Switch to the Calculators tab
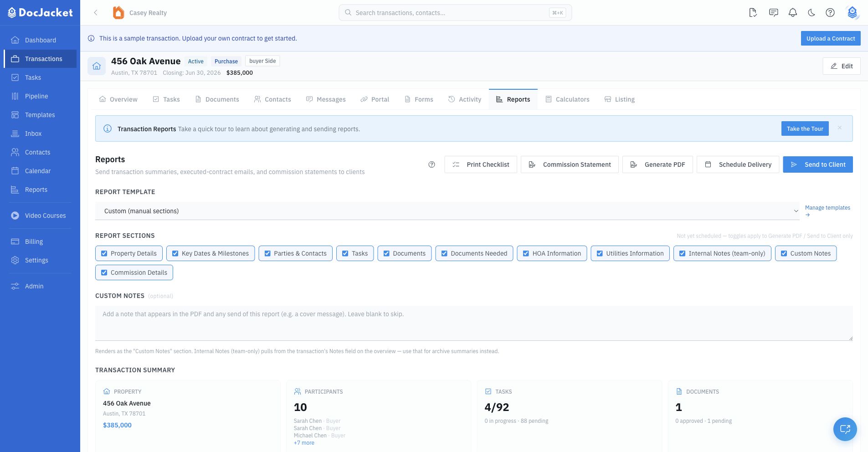Image resolution: width=868 pixels, height=452 pixels. point(567,99)
